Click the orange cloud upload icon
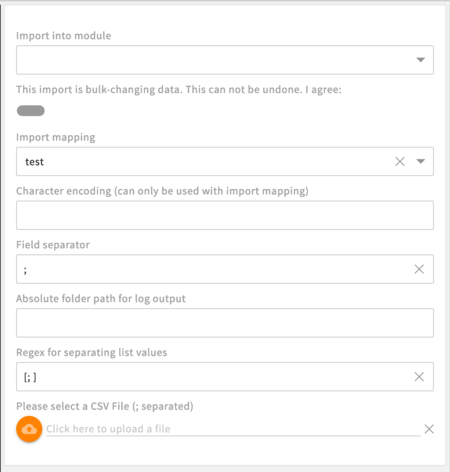The width and height of the screenshot is (450, 472). pyautogui.click(x=29, y=429)
